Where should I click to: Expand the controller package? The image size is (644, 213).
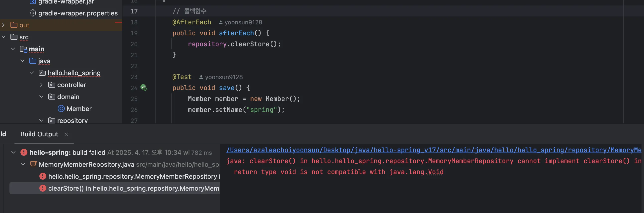coord(42,85)
